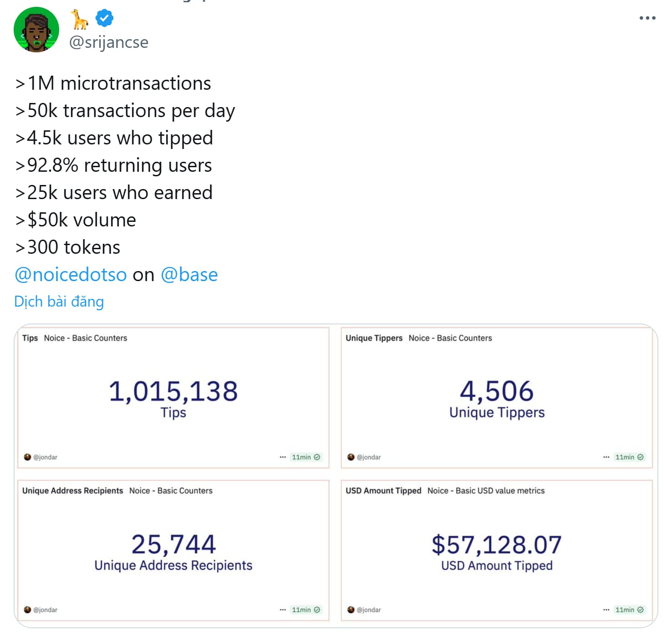Click @jondar author in Unique Address Recipients panel
Screen dimensions: 672x636
pos(45,610)
